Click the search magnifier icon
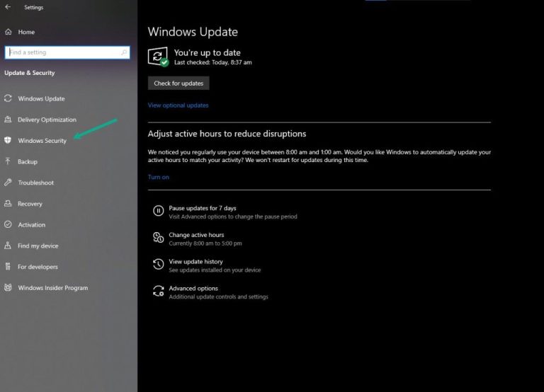The width and height of the screenshot is (544, 392). 124,52
